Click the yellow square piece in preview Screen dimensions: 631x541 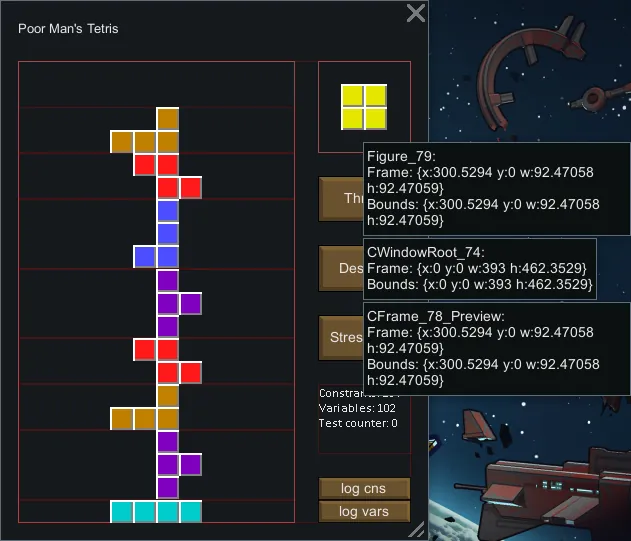364,107
